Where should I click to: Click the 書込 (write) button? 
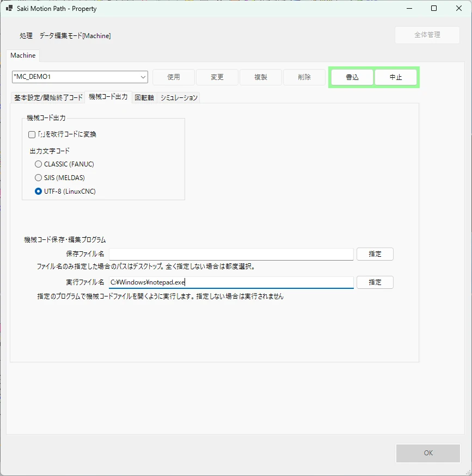click(352, 77)
